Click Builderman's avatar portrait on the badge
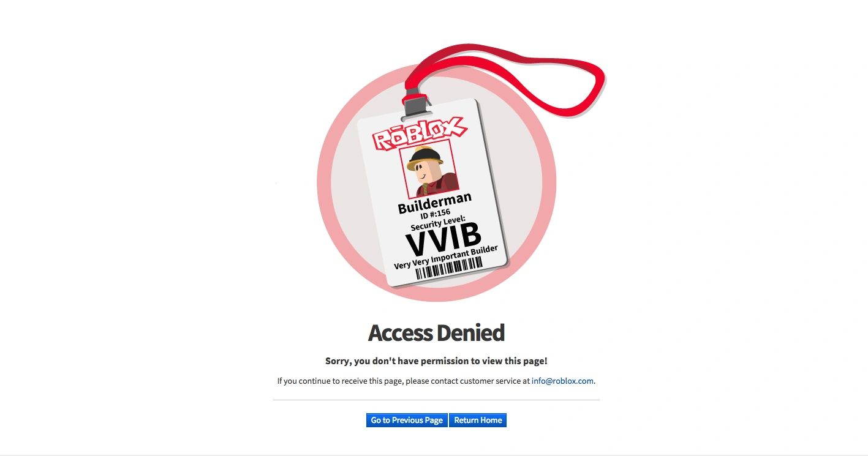This screenshot has width=868, height=456. click(x=429, y=168)
